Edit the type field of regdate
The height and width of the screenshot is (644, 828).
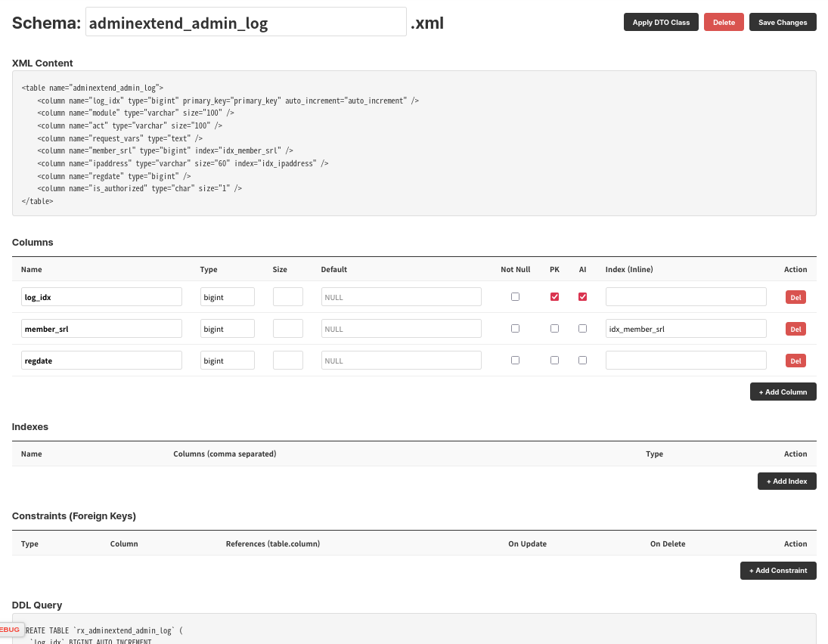point(227,361)
